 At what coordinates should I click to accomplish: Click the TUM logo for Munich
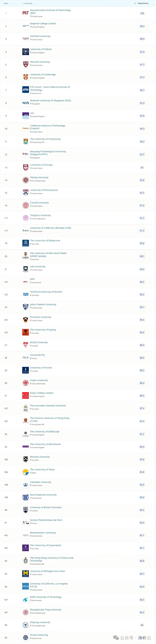26,295
